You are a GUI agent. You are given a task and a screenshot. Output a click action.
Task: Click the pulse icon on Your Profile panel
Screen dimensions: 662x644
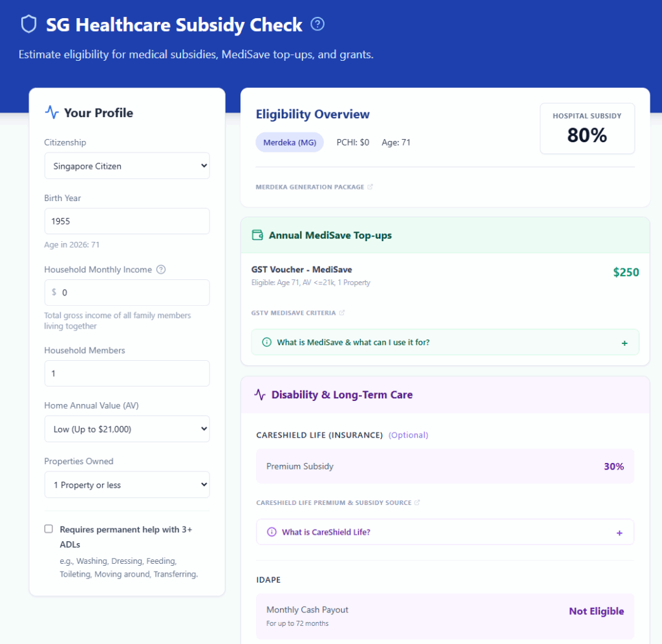click(52, 112)
